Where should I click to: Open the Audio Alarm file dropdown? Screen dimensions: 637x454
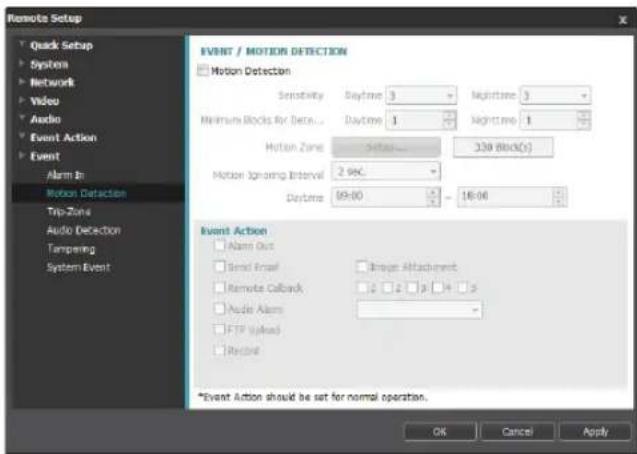coord(419,310)
